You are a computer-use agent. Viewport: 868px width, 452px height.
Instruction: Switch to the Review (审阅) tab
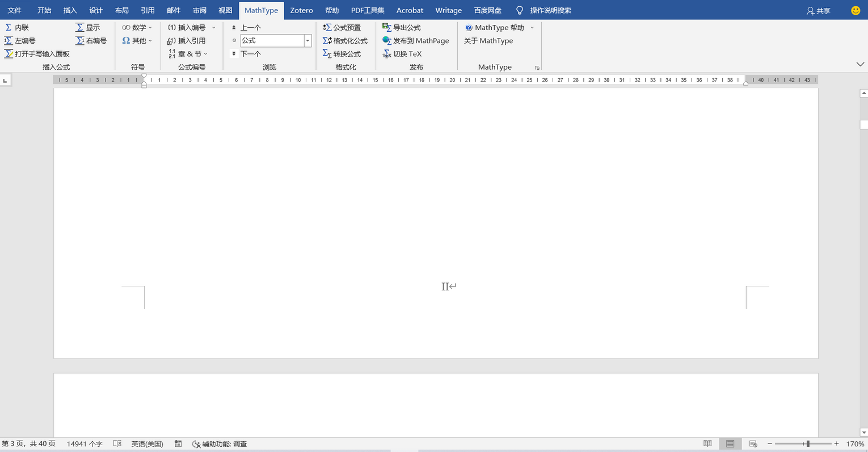tap(200, 10)
